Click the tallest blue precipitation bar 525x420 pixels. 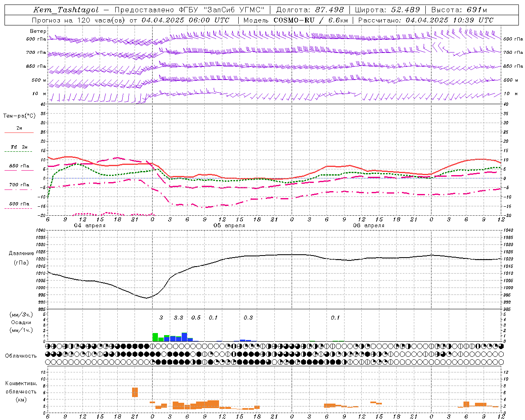(x=184, y=337)
